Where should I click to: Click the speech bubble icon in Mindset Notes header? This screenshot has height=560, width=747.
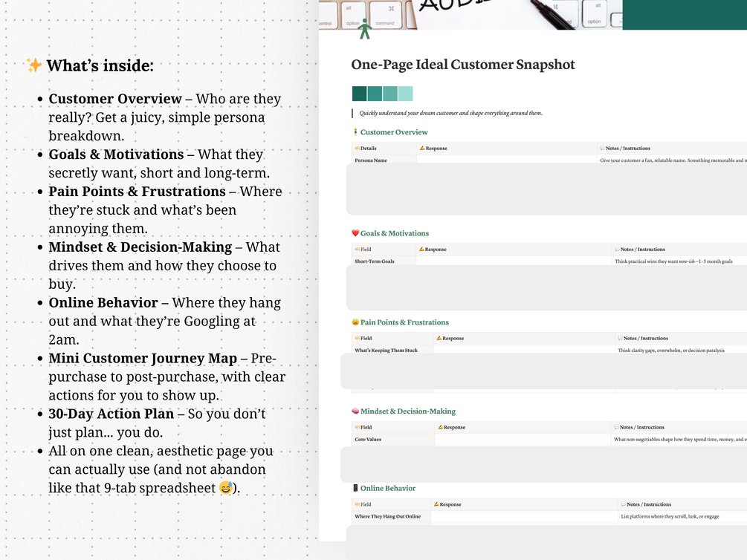point(617,427)
